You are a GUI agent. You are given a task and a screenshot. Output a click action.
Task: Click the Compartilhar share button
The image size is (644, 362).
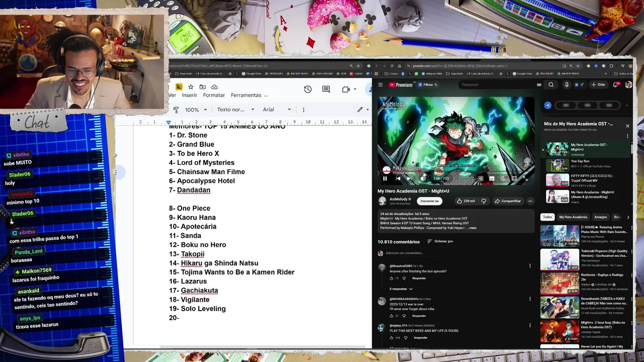[x=508, y=201]
